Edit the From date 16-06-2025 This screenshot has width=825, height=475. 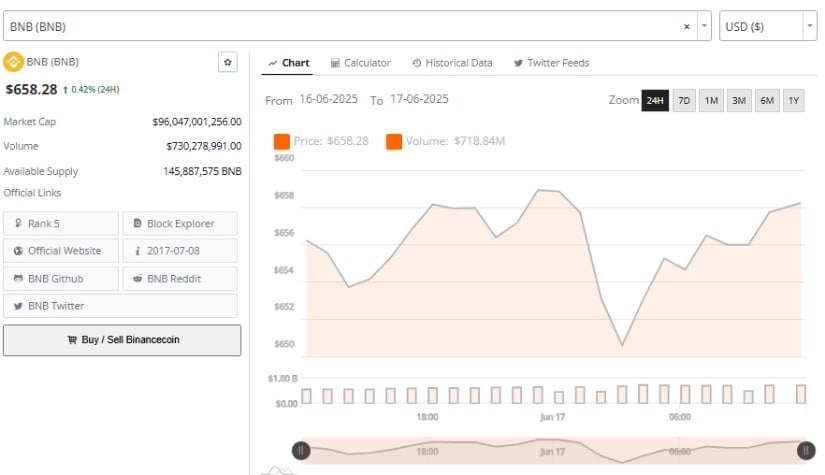328,99
